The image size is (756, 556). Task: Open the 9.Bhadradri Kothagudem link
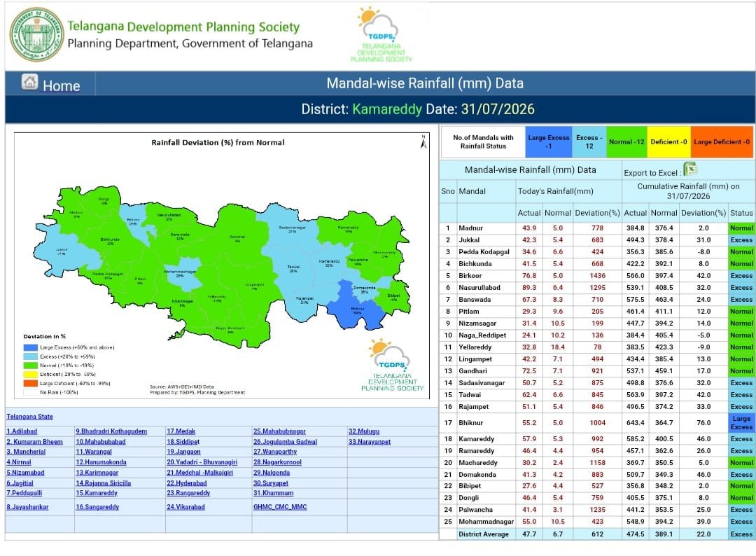[111, 431]
